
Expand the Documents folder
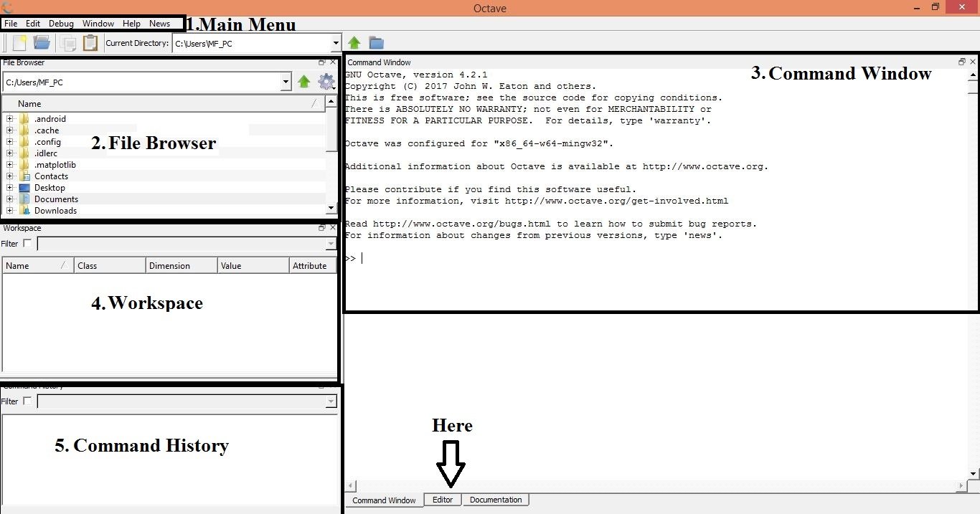(x=9, y=199)
